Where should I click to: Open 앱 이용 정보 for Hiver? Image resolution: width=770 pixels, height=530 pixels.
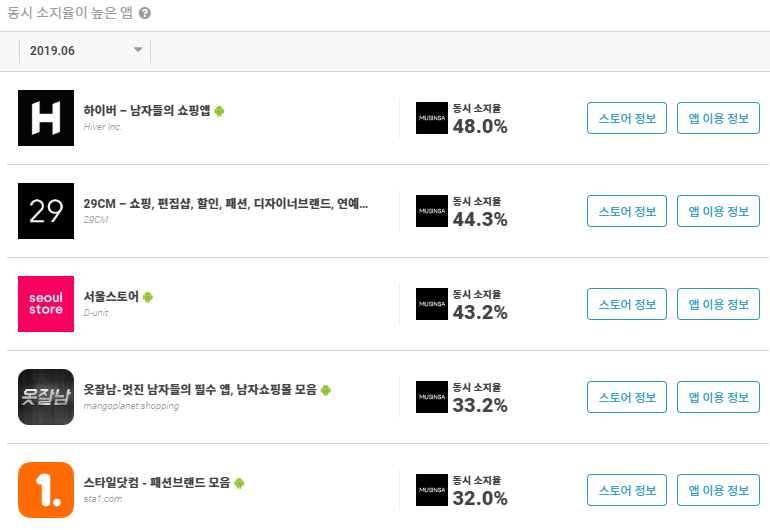[x=718, y=118]
